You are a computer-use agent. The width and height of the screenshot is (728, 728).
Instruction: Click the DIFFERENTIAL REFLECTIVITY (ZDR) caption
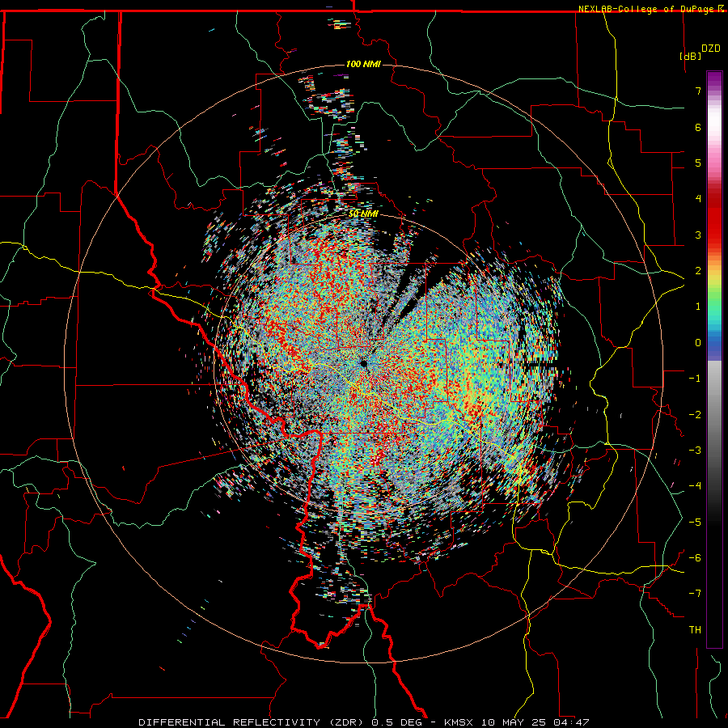point(253,722)
